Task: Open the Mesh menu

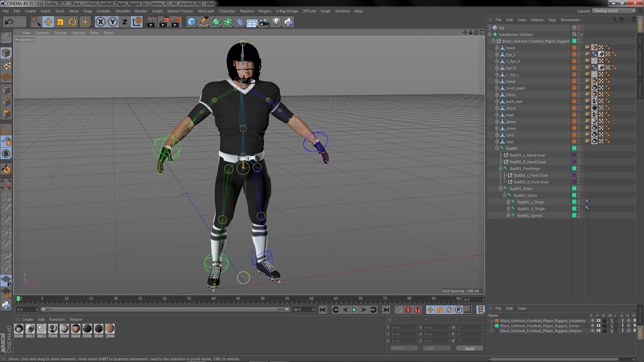Action: pyautogui.click(x=73, y=11)
